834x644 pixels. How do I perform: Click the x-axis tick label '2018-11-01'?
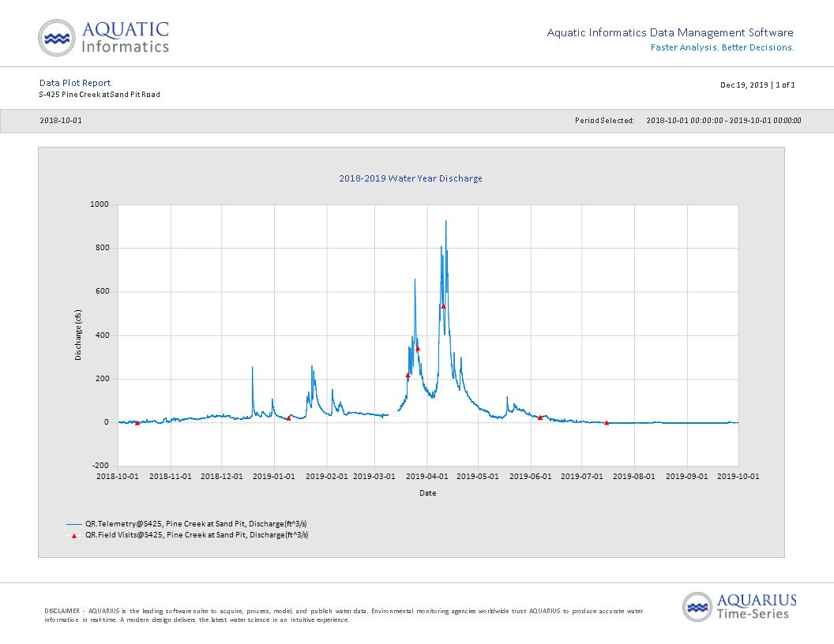click(x=171, y=476)
